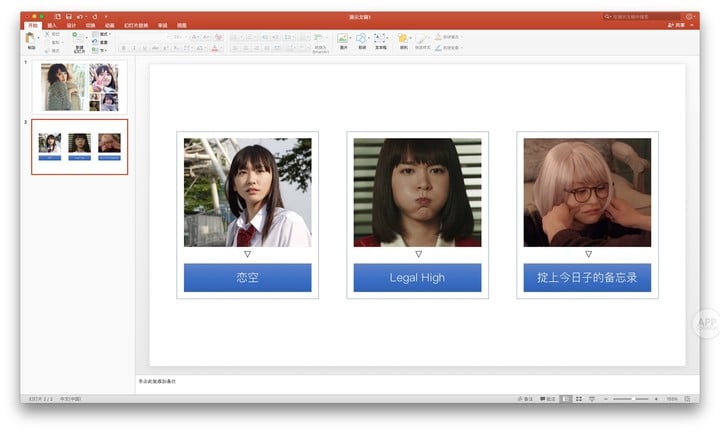Image resolution: width=720 pixels, height=432 pixels.
Task: Open the Section dropdown
Action: [x=100, y=50]
